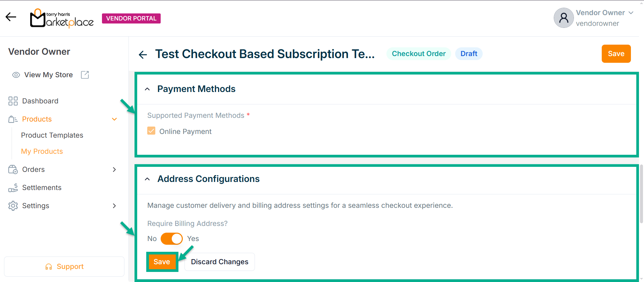The width and height of the screenshot is (644, 282).
Task: Toggle the Require Billing Address switch
Action: tap(171, 239)
